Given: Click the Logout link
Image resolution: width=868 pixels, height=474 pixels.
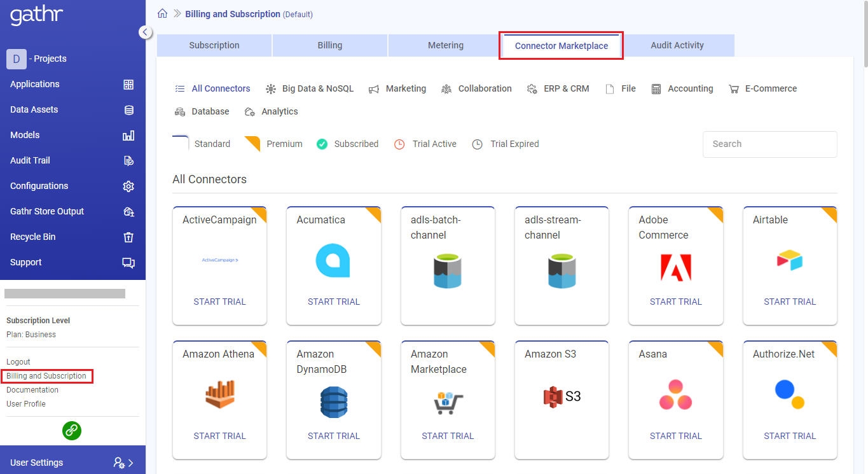Looking at the screenshot, I should [18, 362].
